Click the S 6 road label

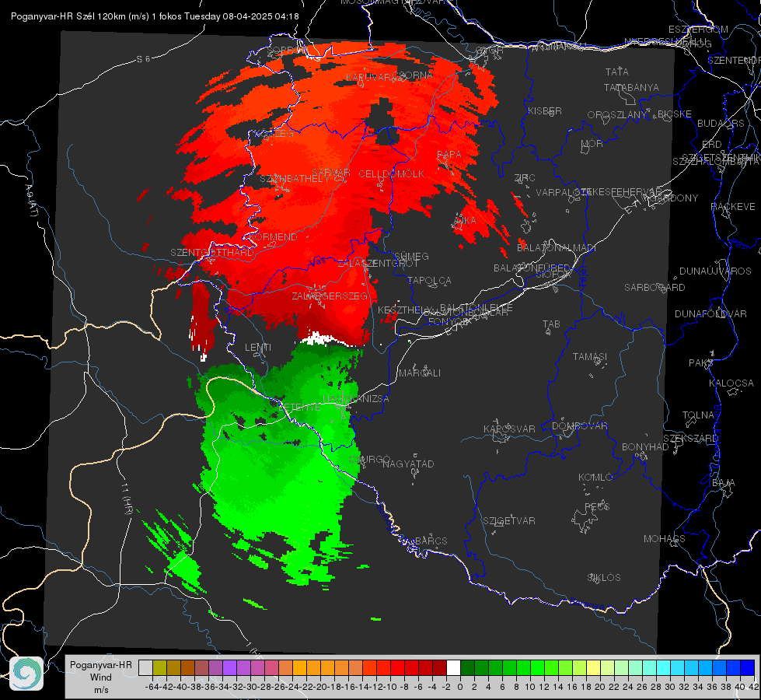click(x=143, y=59)
